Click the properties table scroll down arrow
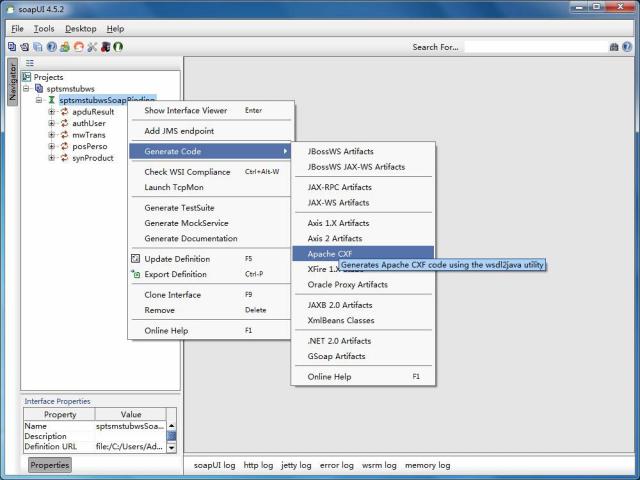 pos(171,448)
